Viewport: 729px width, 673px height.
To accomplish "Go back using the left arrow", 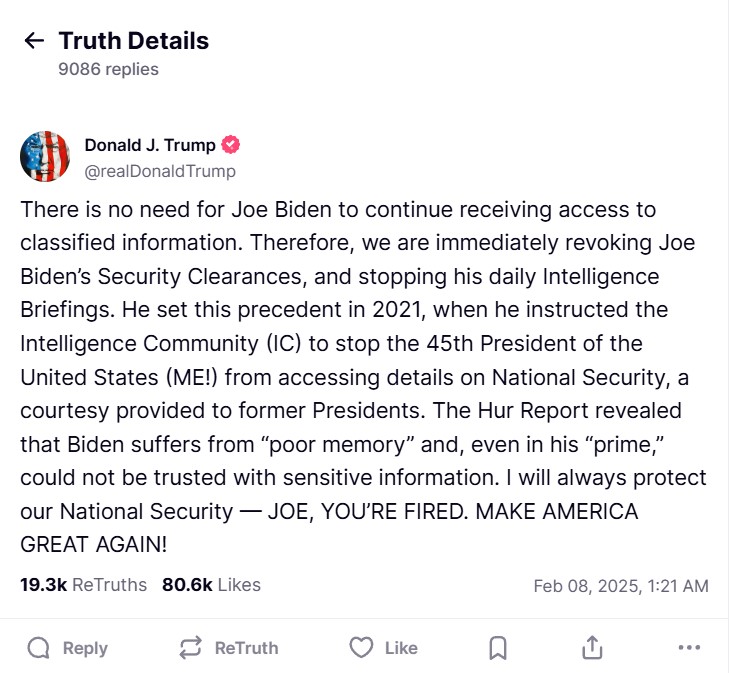I will coord(34,41).
